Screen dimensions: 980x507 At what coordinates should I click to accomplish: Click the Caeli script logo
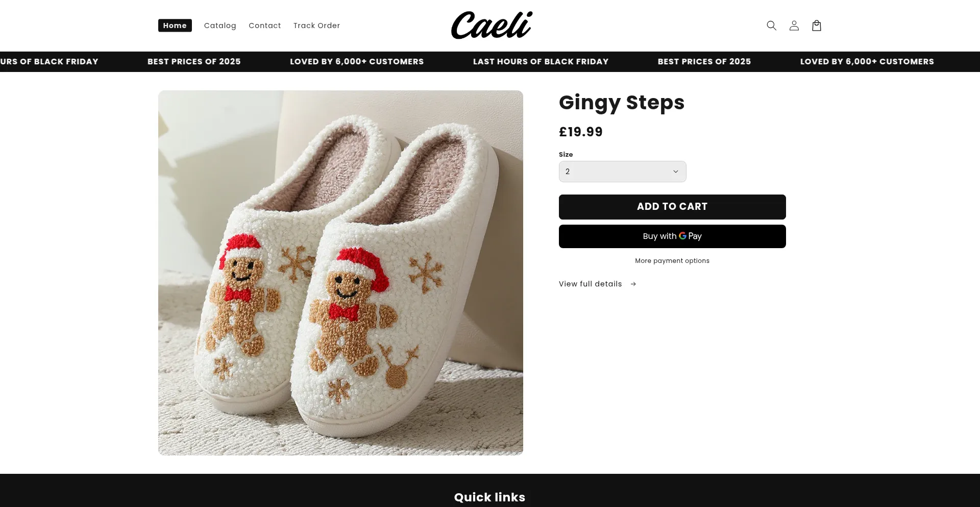pyautogui.click(x=492, y=26)
